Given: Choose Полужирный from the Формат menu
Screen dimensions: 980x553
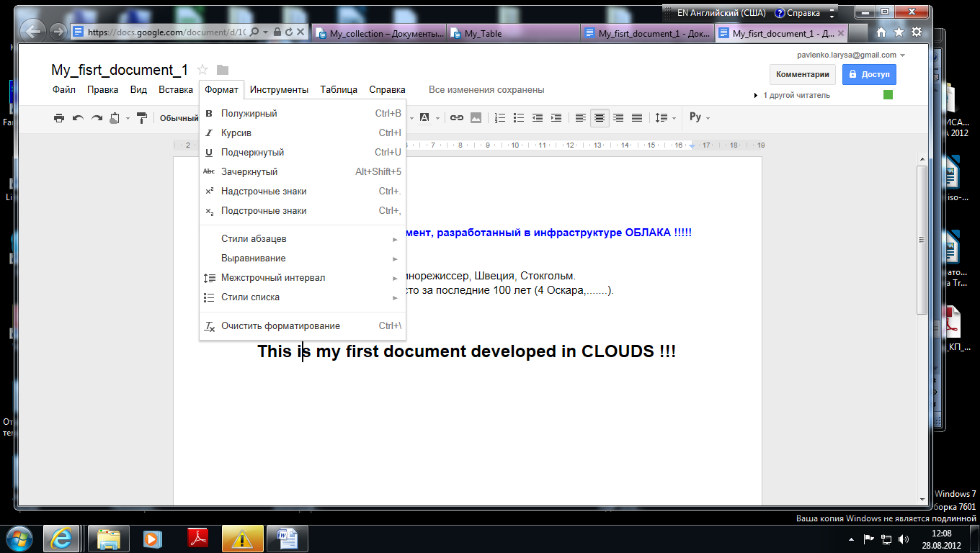Looking at the screenshot, I should (x=303, y=114).
